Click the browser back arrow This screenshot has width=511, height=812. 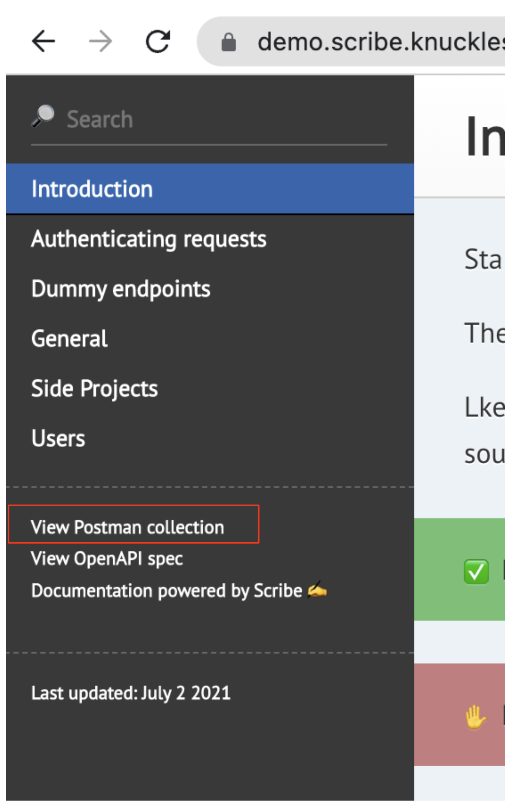[x=43, y=41]
